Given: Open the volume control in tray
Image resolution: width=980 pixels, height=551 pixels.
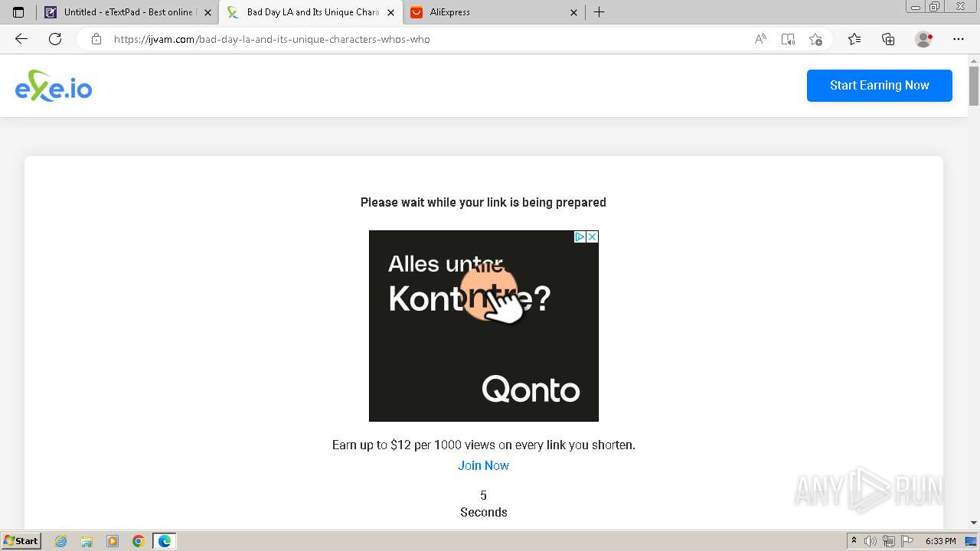Looking at the screenshot, I should [x=871, y=541].
